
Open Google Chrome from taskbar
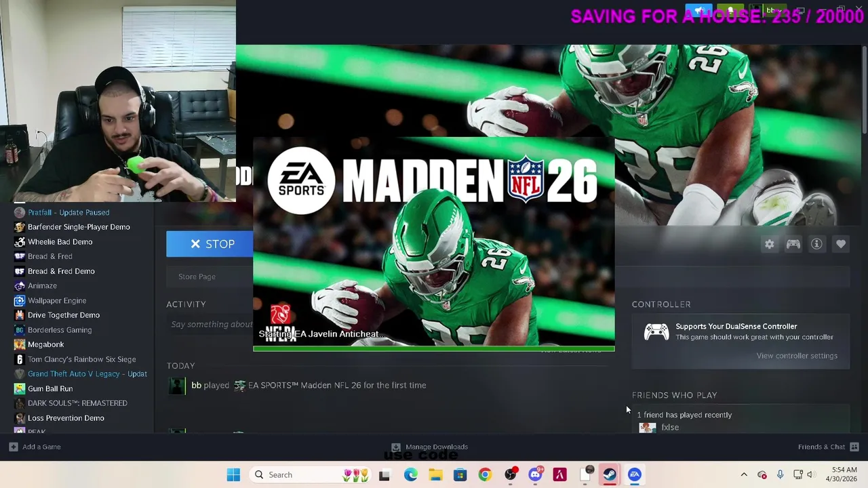485,475
